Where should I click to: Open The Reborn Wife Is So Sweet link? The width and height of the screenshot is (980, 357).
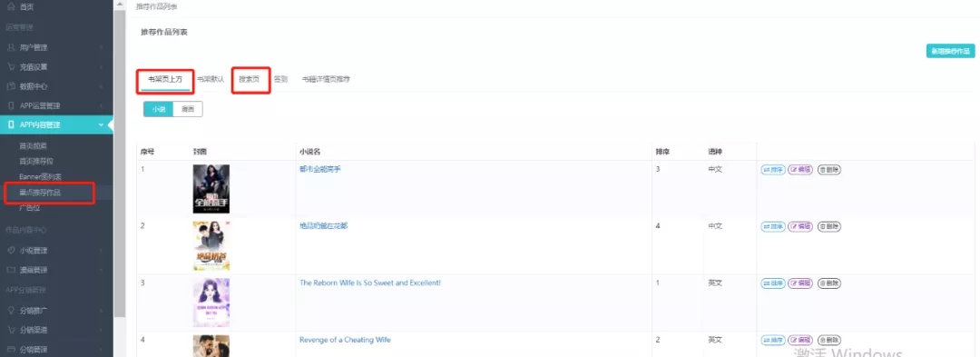370,283
